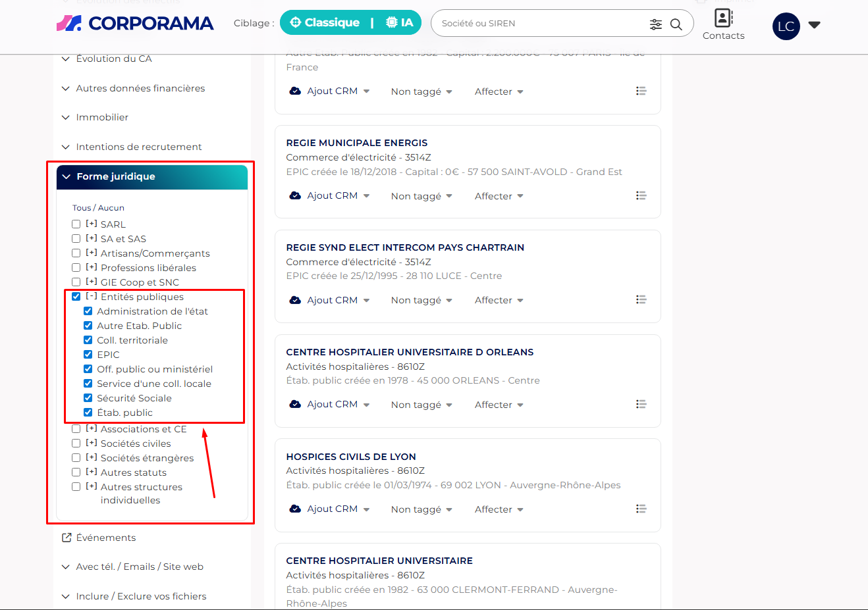Check the SARL checkbox

pyautogui.click(x=76, y=224)
